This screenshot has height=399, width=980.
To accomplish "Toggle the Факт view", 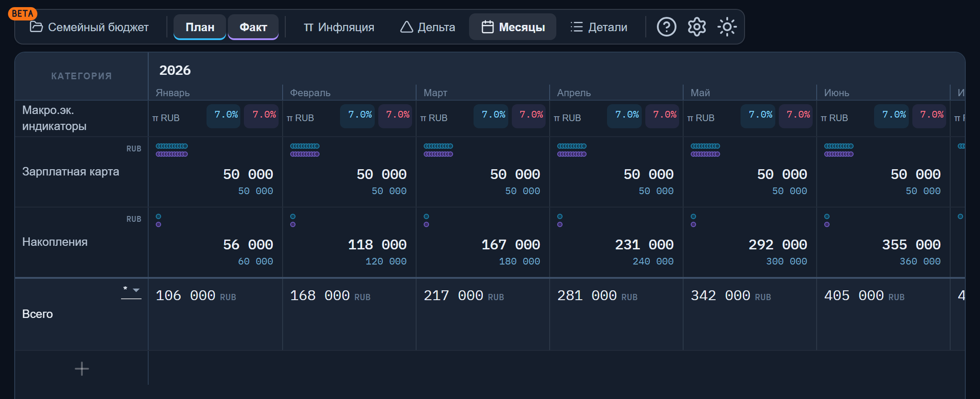I will tap(253, 27).
